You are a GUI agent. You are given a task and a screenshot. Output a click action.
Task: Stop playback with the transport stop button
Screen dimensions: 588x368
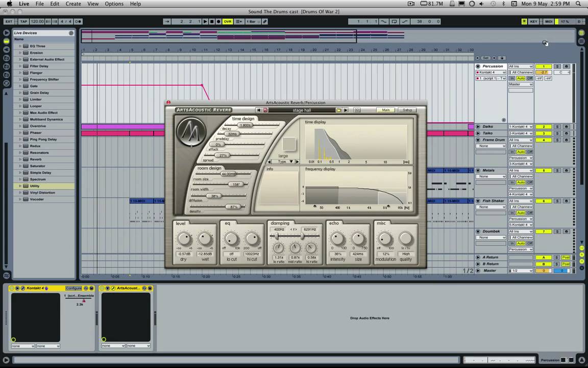point(212,21)
